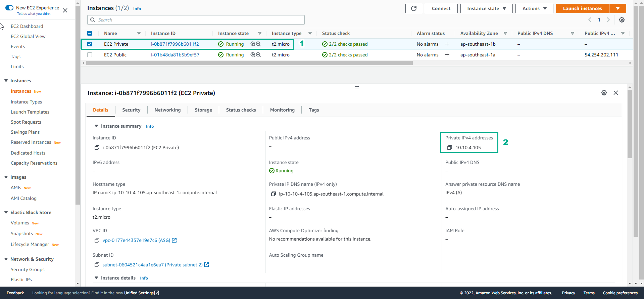
Task: Sort by Availability Zone column arrow
Action: click(x=505, y=33)
